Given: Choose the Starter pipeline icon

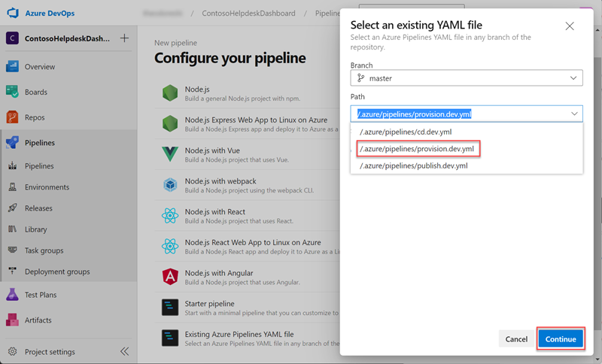Looking at the screenshot, I should click(170, 308).
